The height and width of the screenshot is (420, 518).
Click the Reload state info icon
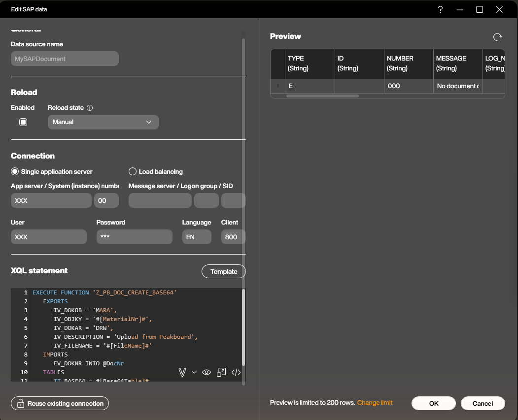point(90,108)
